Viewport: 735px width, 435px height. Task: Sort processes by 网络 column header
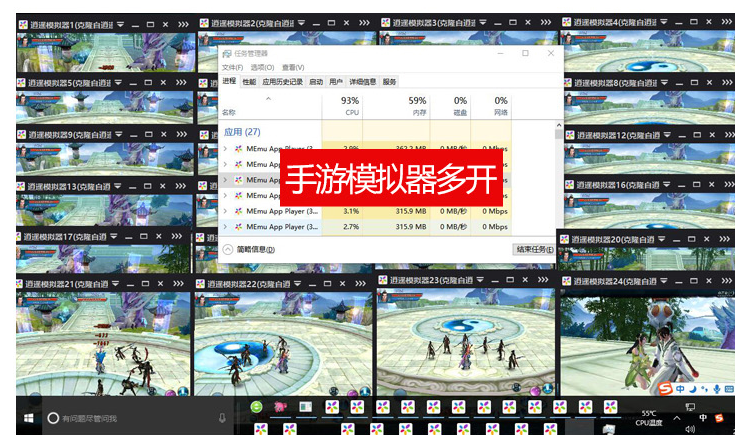coord(491,106)
